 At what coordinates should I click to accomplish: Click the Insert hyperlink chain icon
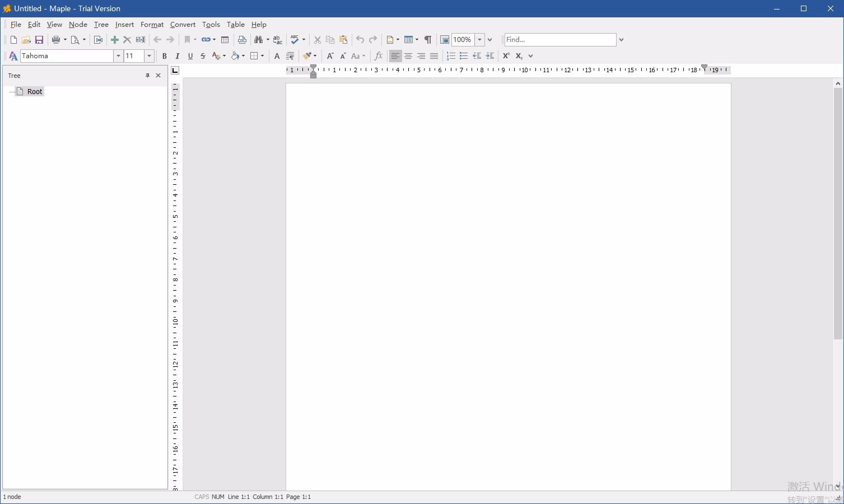(206, 40)
